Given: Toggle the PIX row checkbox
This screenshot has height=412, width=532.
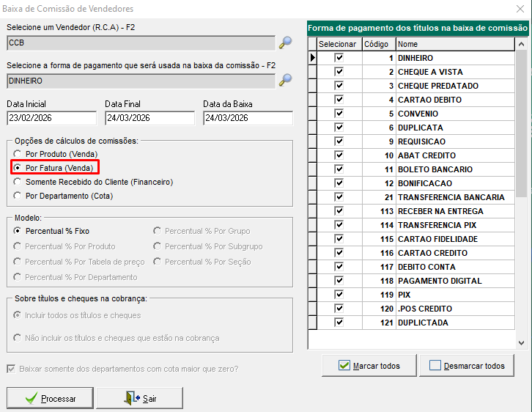Looking at the screenshot, I should coord(339,295).
